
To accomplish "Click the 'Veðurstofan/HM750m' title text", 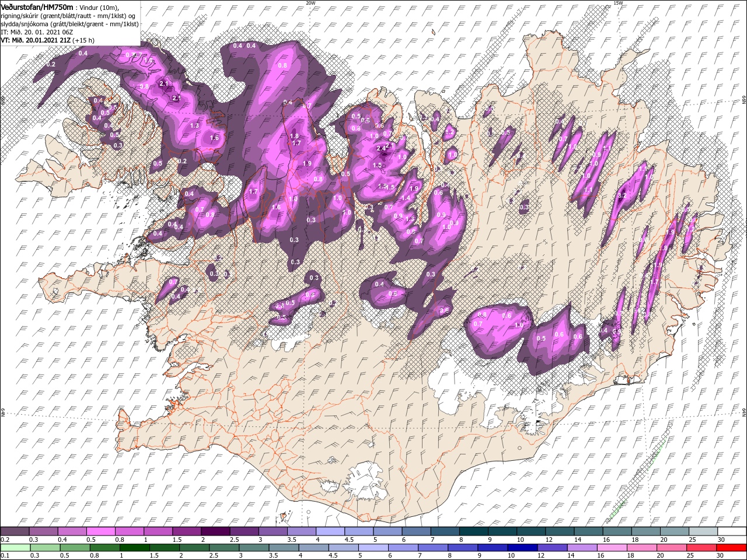I will point(37,6).
